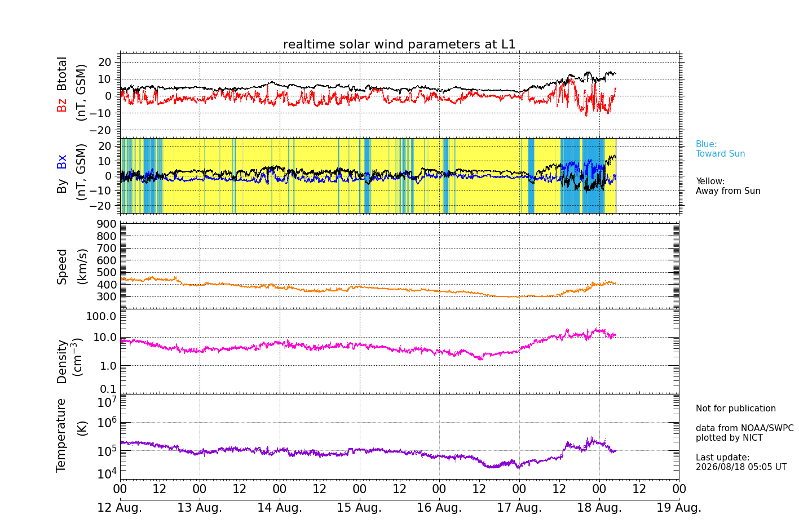Click the 10⁷ tick on the Temperature axis

point(107,402)
